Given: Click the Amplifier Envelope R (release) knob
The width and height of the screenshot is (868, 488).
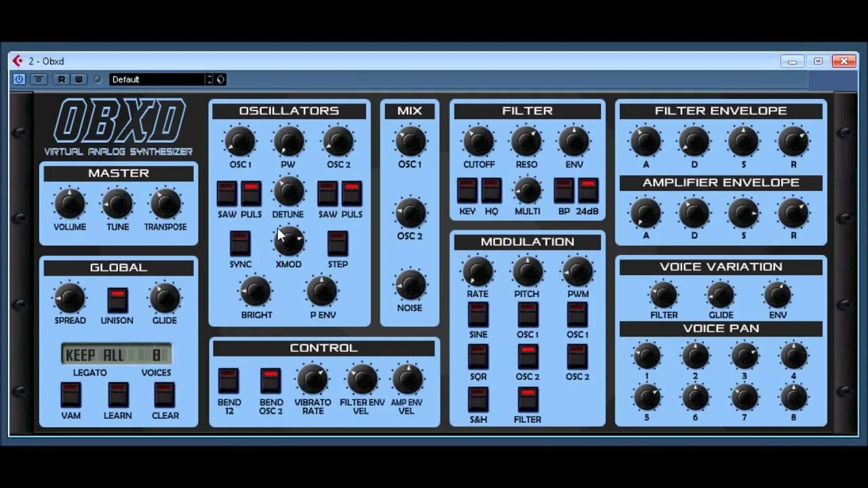Looking at the screenshot, I should click(793, 213).
